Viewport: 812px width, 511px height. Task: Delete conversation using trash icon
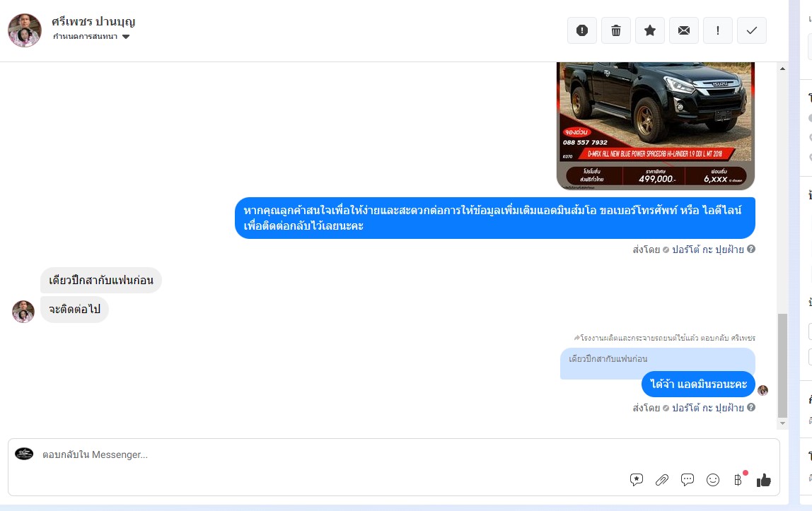click(616, 30)
